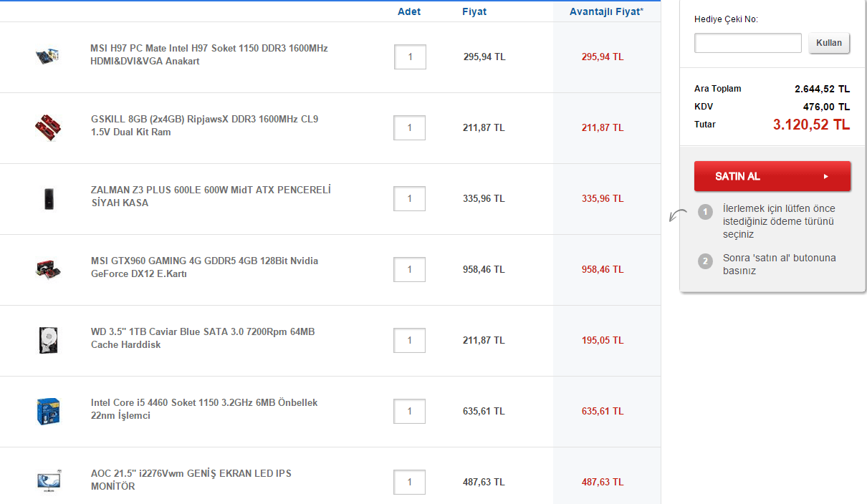Image resolution: width=867 pixels, height=504 pixels.
Task: Click quantity box for MSI GTX960 card
Action: [x=410, y=270]
